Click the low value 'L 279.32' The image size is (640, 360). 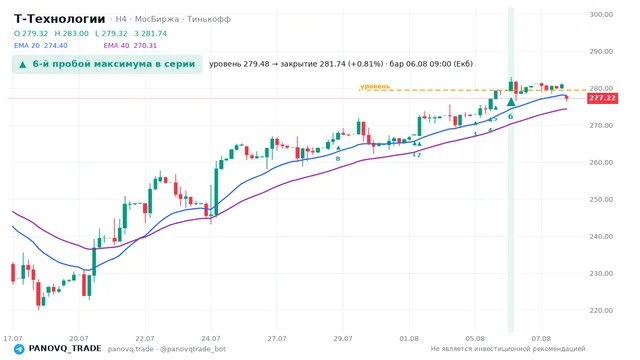point(111,33)
